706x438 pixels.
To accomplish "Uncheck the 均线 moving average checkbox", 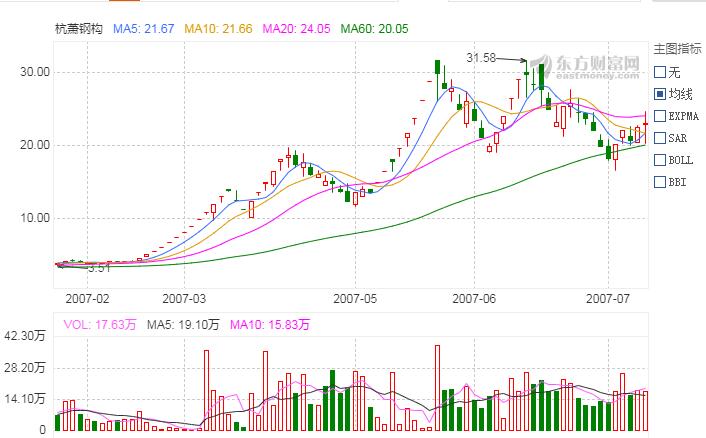I will point(660,94).
